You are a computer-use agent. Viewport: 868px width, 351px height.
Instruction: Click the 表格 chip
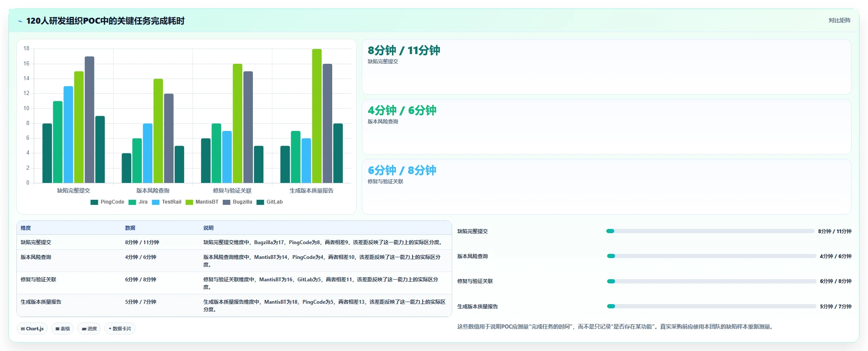[62, 329]
